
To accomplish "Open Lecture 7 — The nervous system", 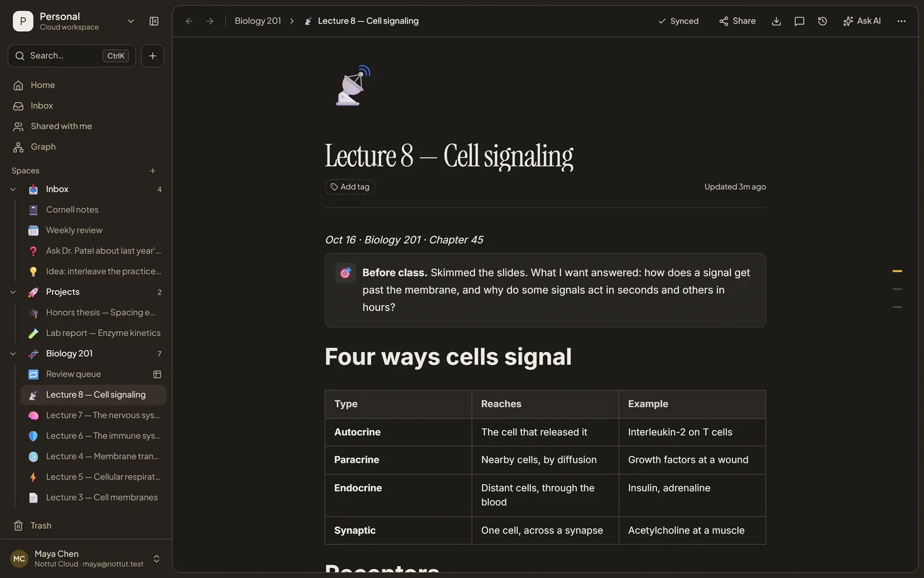I will click(x=94, y=416).
